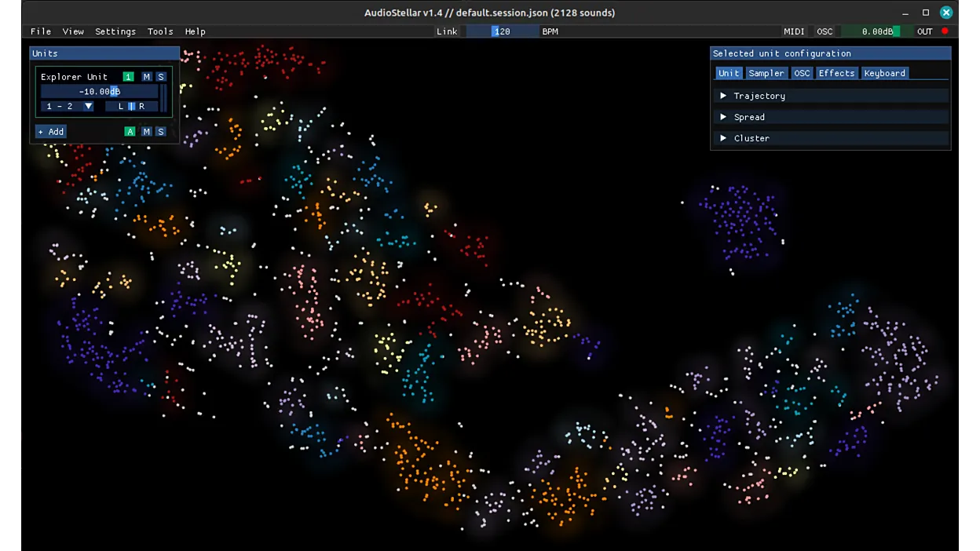The image size is (980, 551).
Task: Click the OUT label in the top bar
Action: [925, 31]
